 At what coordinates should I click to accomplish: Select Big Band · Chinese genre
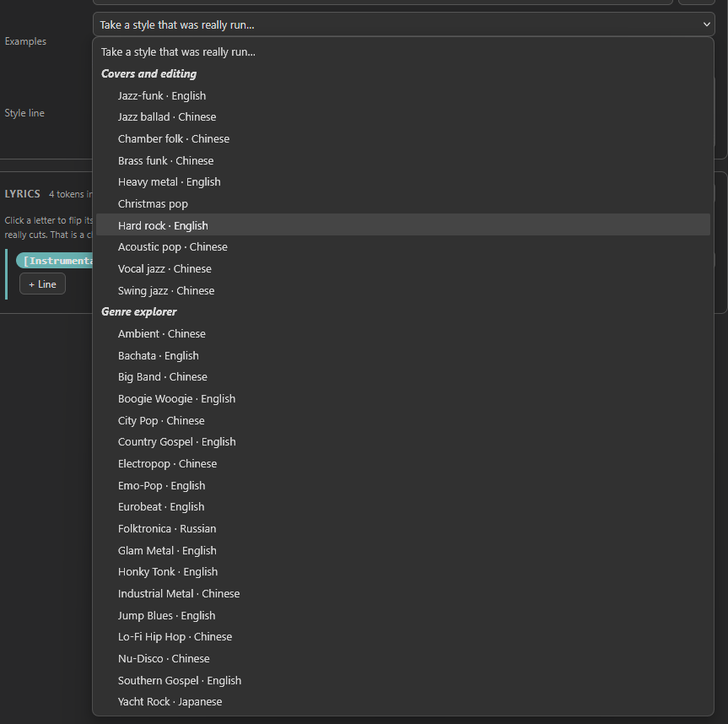403,377
